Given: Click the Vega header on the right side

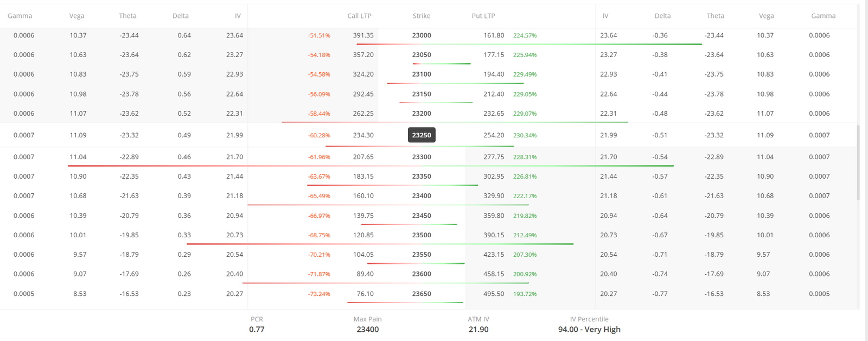Looking at the screenshot, I should click(x=766, y=16).
